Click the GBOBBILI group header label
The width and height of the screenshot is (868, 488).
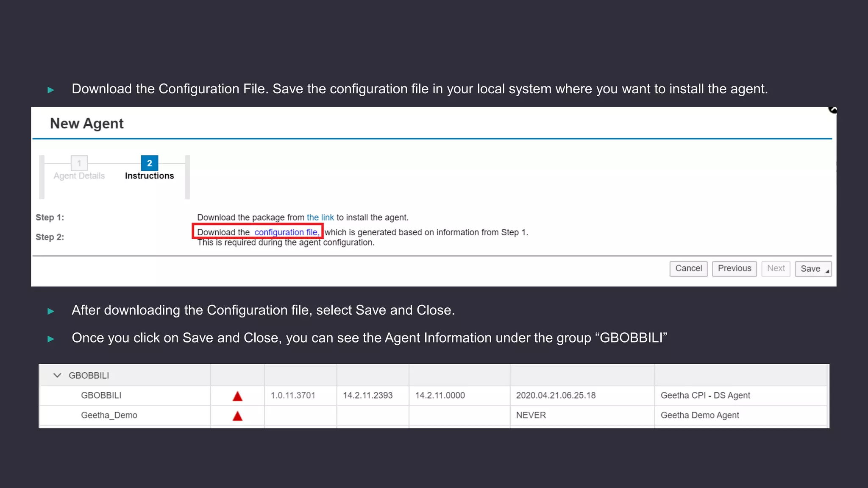click(x=89, y=376)
